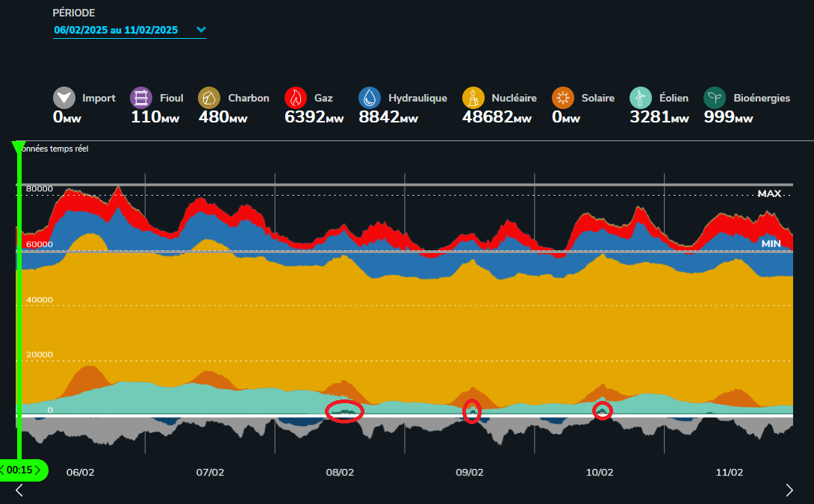Step time forward on 00:15 marker
This screenshot has width=814, height=504.
point(37,470)
